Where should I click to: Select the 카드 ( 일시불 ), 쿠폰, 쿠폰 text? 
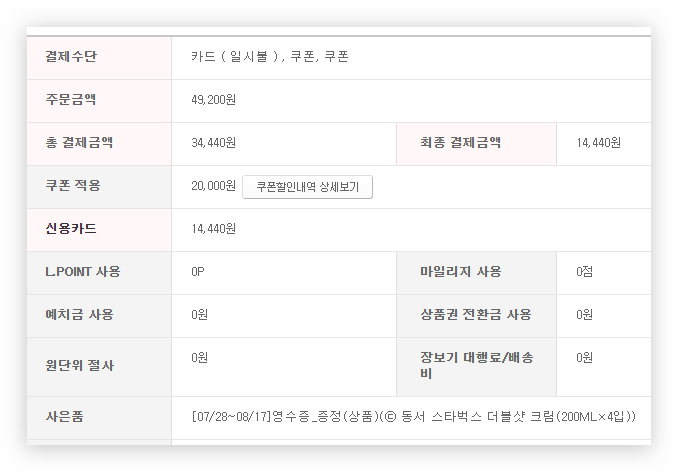point(269,57)
